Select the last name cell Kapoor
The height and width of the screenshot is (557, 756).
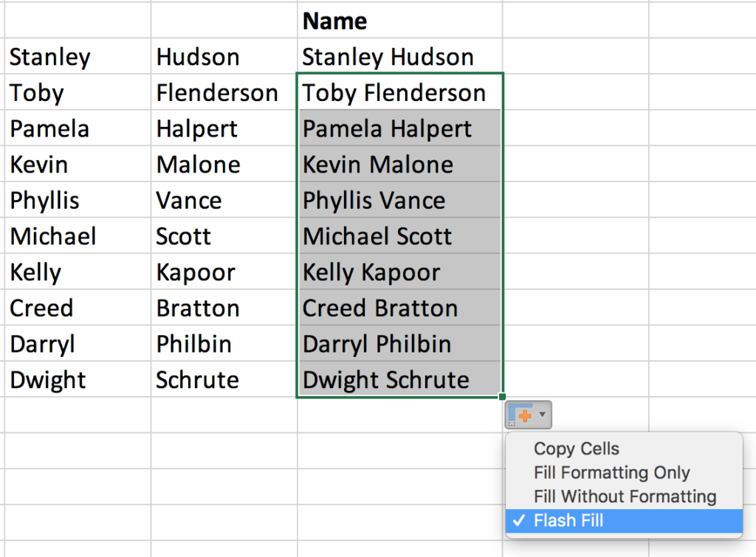click(224, 271)
